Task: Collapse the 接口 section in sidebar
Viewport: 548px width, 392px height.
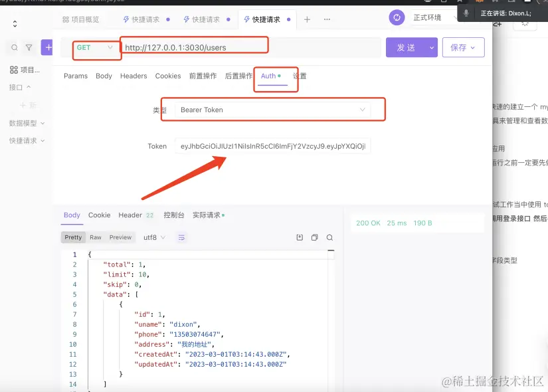Action: click(x=20, y=87)
